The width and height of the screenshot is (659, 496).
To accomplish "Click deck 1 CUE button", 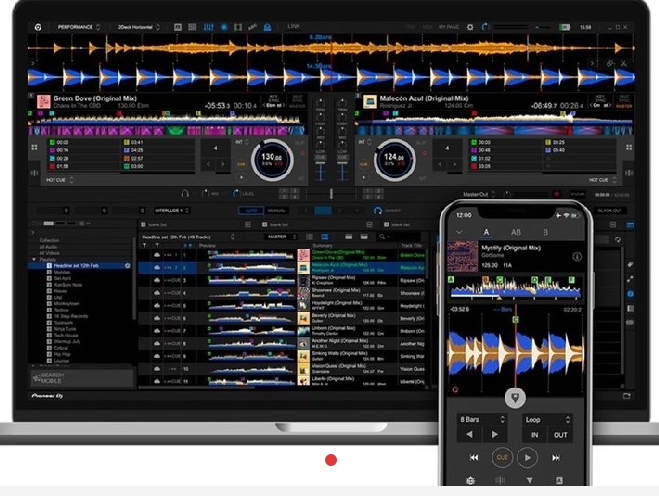I will pos(241,164).
